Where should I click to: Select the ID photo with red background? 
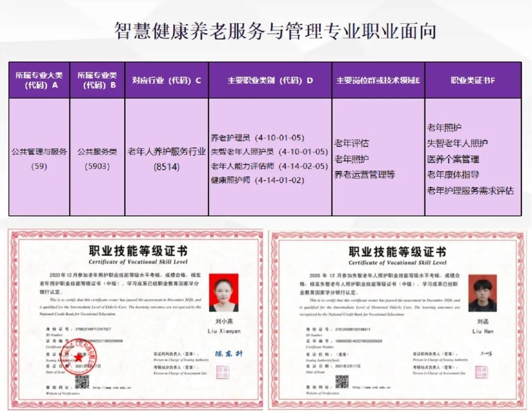(x=224, y=293)
